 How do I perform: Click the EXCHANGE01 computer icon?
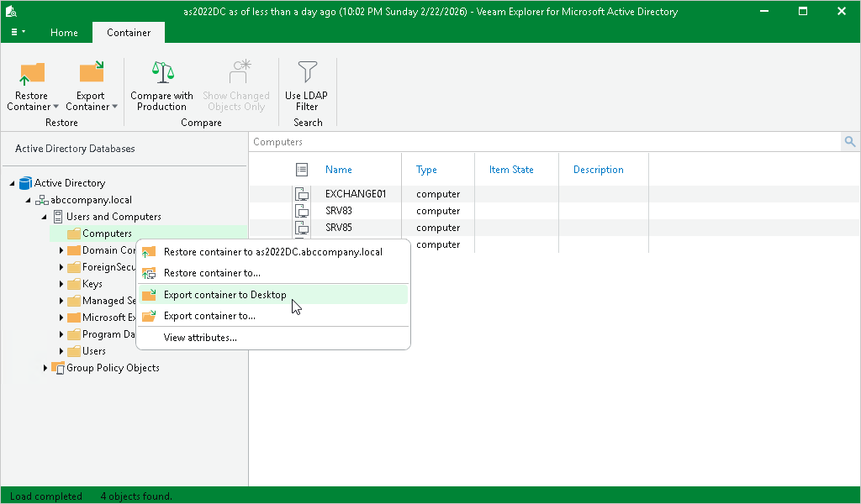pyautogui.click(x=302, y=193)
